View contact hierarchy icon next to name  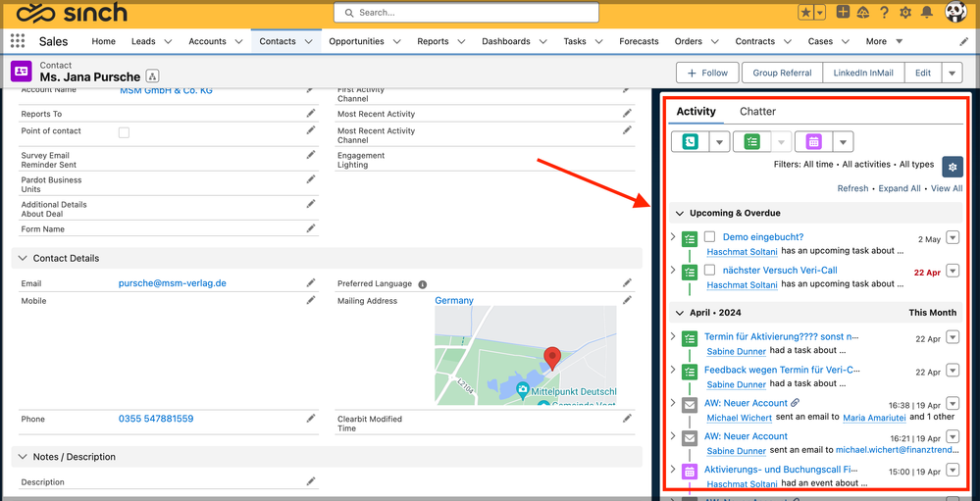(152, 76)
